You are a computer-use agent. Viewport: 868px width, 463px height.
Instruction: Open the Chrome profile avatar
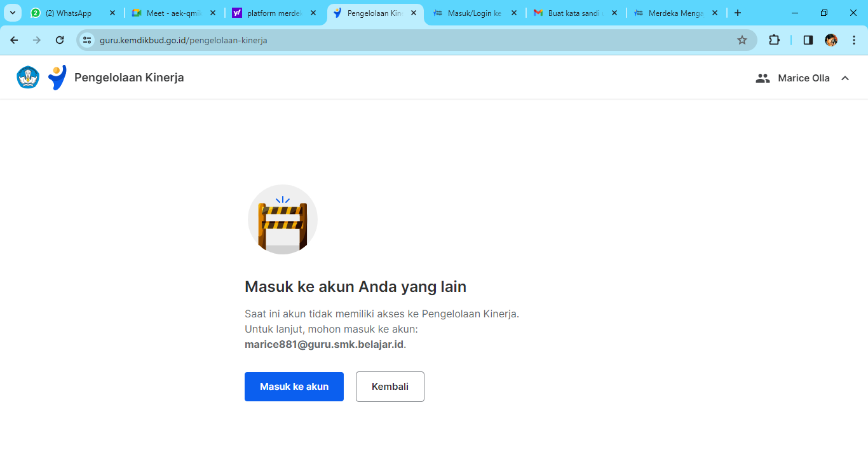831,40
